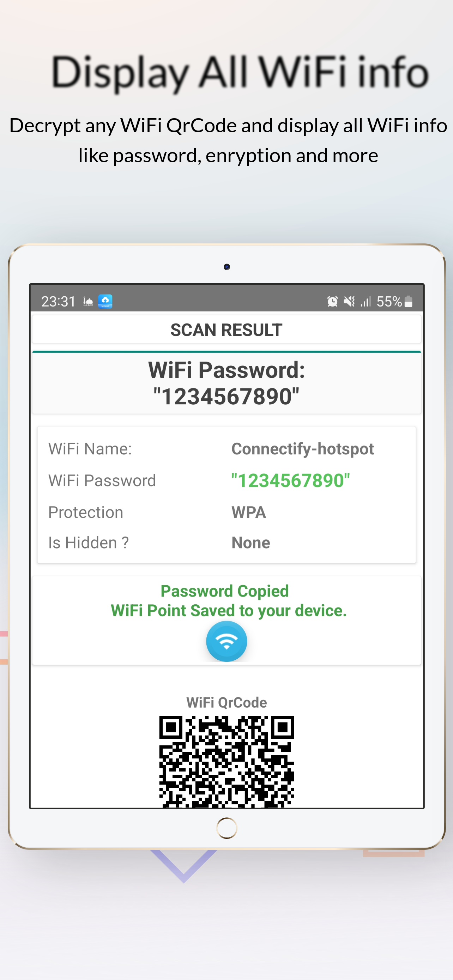
Task: Tap the alarm clock status icon
Action: click(x=332, y=302)
